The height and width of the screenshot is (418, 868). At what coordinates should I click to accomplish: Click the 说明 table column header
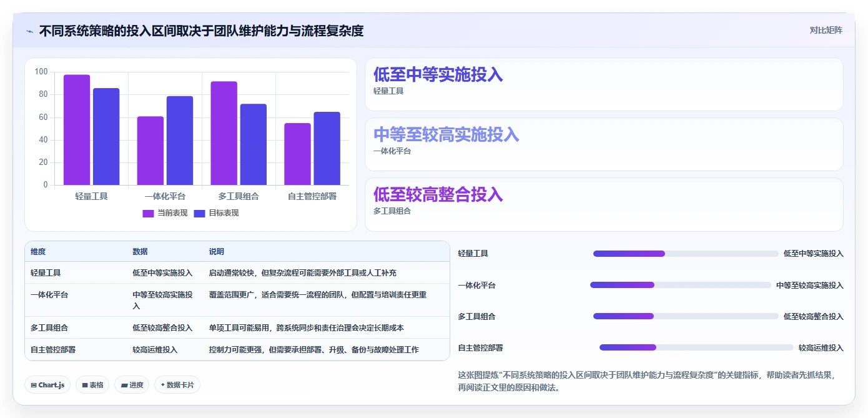[x=217, y=252]
